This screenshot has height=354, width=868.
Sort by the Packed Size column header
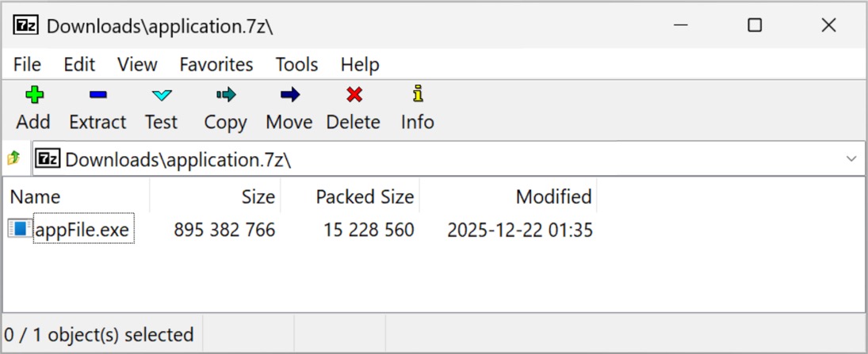(x=365, y=196)
